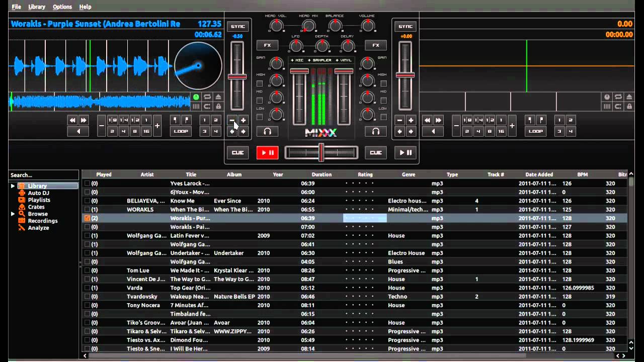The height and width of the screenshot is (362, 644).
Task: Toggle left deck HIGH kill checkbox
Action: (260, 83)
